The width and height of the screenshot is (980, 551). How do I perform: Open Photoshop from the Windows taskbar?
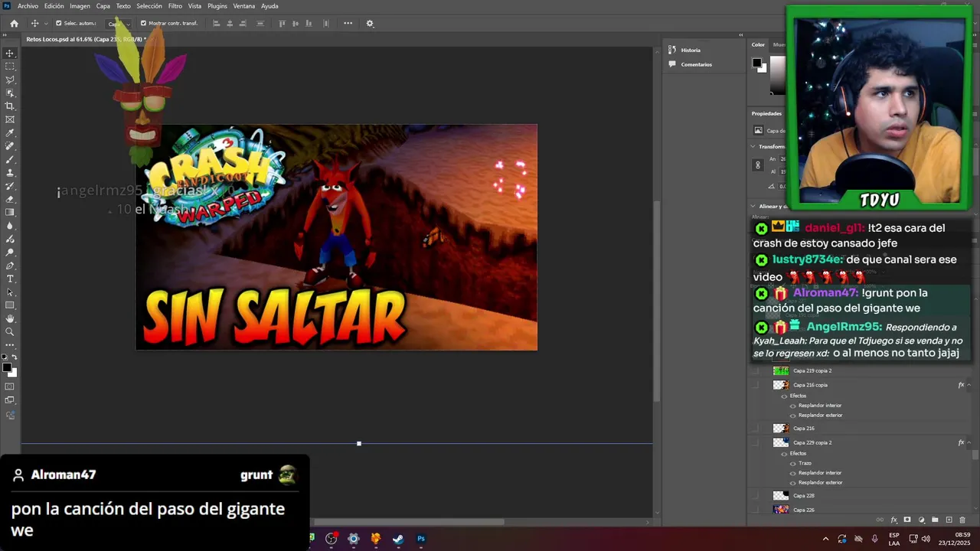click(x=420, y=539)
